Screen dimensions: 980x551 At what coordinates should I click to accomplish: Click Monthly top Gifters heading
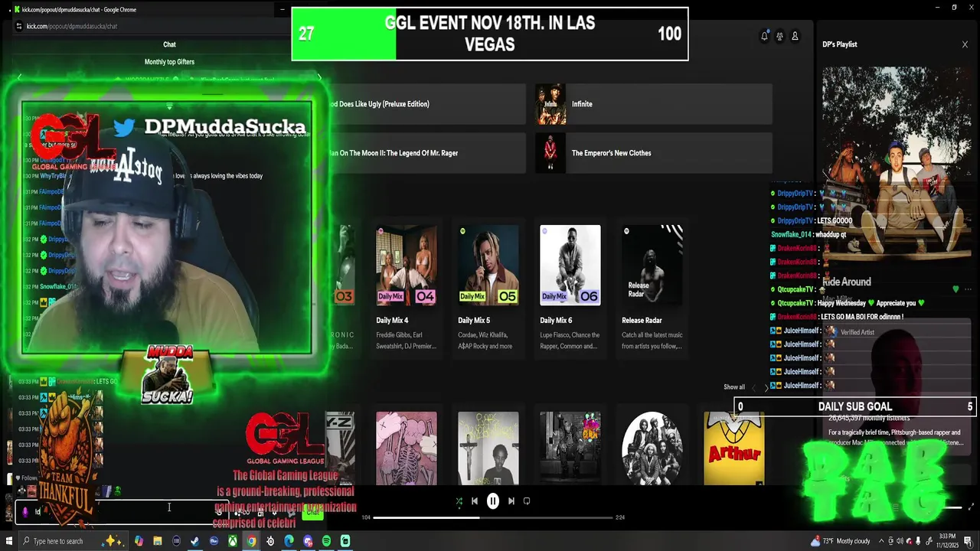[x=169, y=62]
